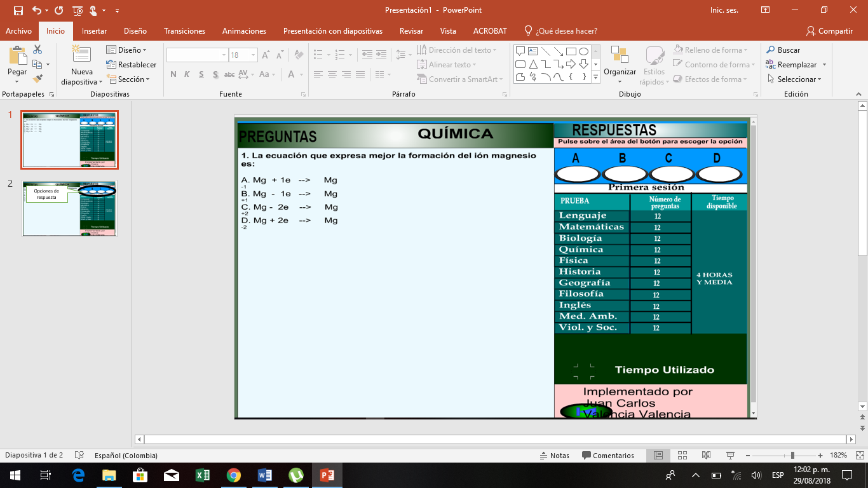Open the font size dropdown
This screenshot has width=868, height=488.
click(x=252, y=55)
